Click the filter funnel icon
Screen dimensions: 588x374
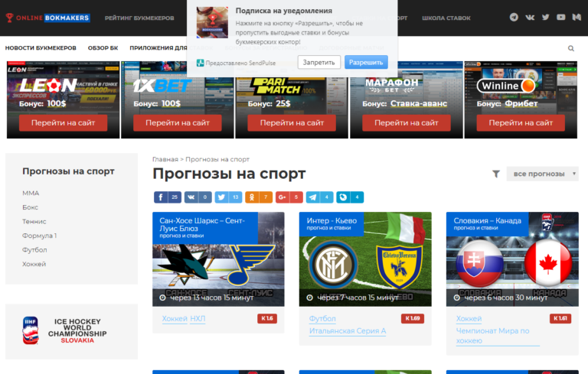point(496,174)
